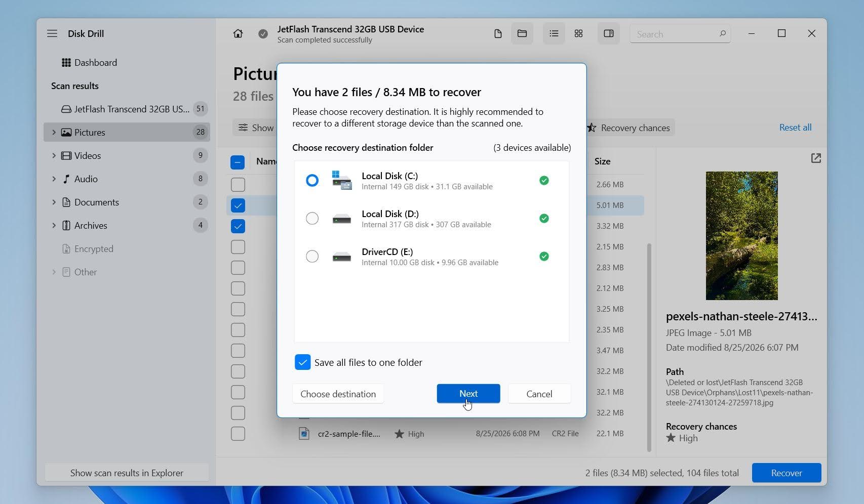Image resolution: width=864 pixels, height=504 pixels.
Task: Select the folder view icon in toolbar
Action: (x=522, y=34)
